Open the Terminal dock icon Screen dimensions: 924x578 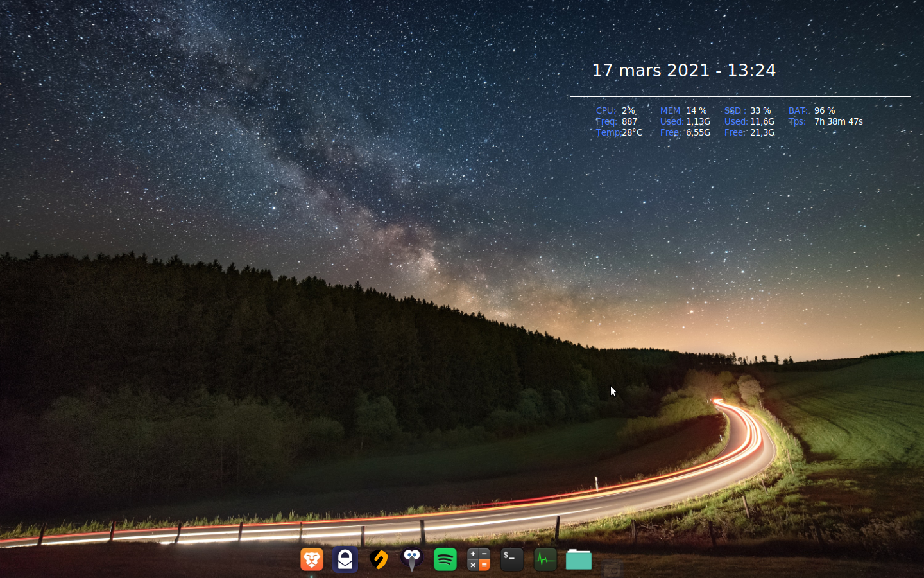click(512, 559)
